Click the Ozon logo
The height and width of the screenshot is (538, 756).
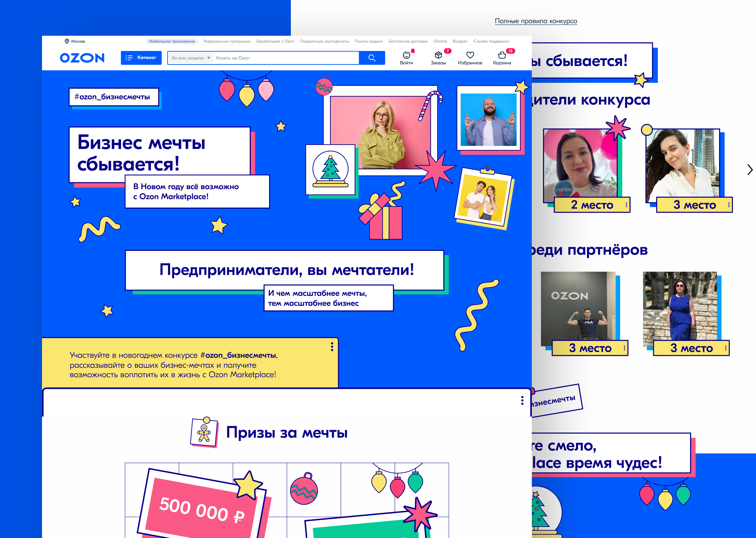click(x=82, y=58)
